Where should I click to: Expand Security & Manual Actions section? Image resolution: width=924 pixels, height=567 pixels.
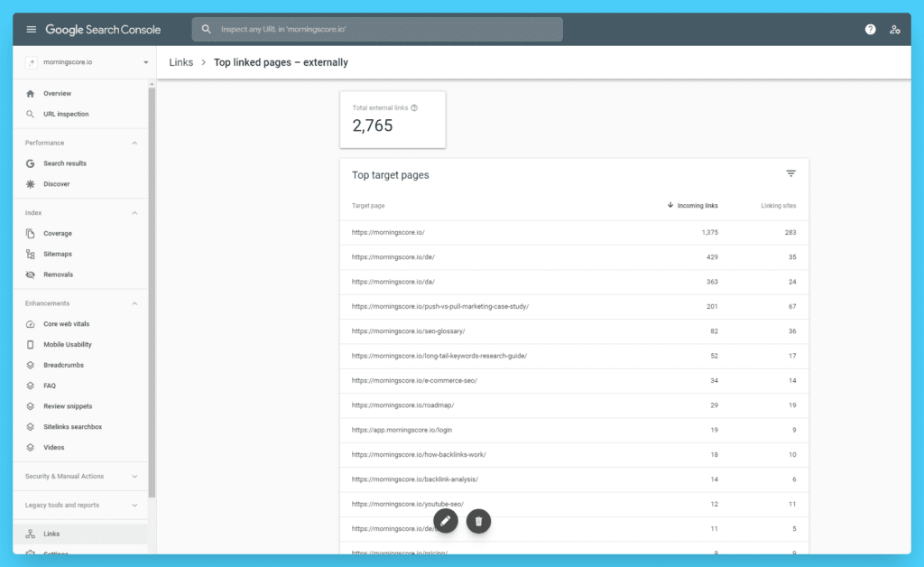(x=135, y=476)
